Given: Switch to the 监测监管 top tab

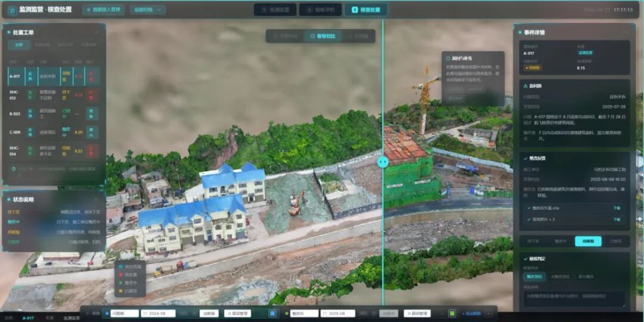Looking at the screenshot, I should [275, 10].
